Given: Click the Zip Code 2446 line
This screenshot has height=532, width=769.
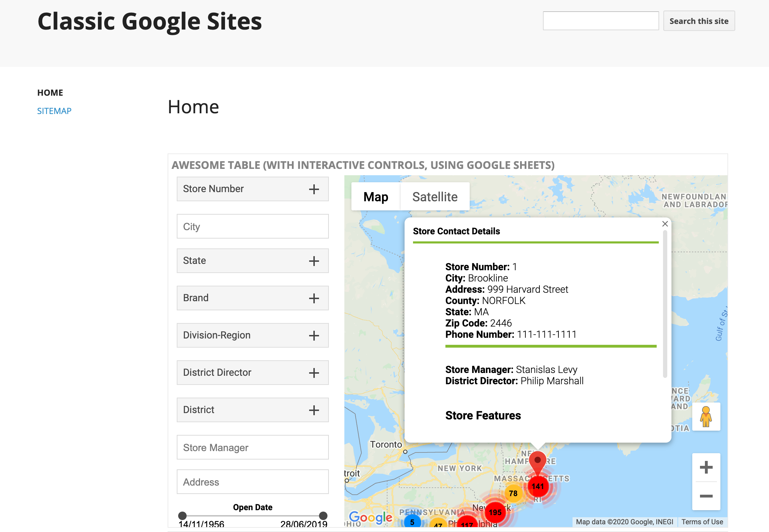Looking at the screenshot, I should 479,323.
